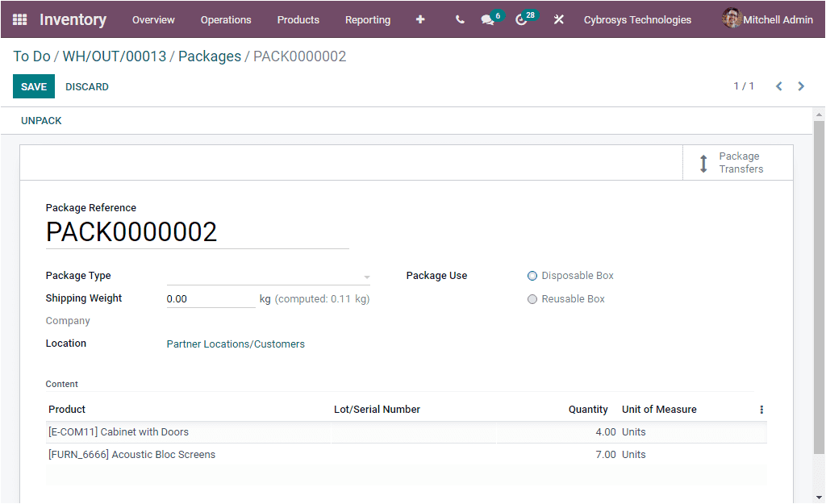Viewport: 826px width, 504px height.
Task: Click the plus icon in the top bar
Action: pyautogui.click(x=420, y=19)
